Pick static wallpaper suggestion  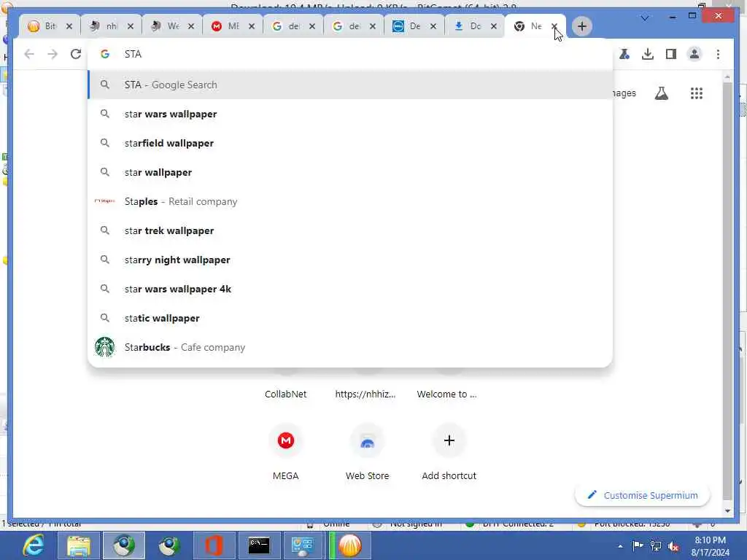[x=350, y=318]
